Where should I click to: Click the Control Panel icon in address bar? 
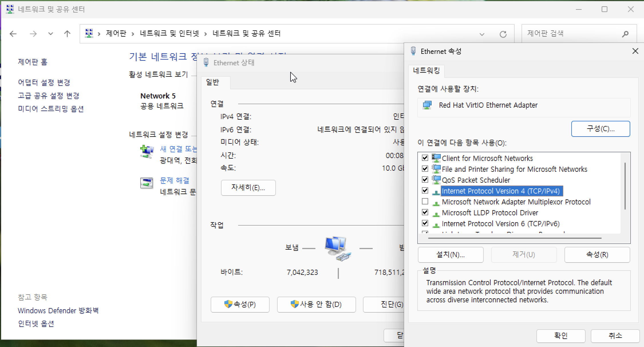tap(89, 33)
